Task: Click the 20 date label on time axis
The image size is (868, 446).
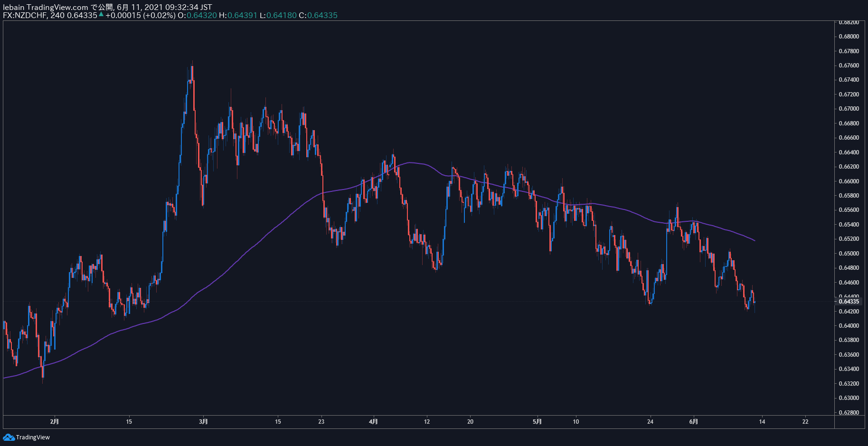Action: 471,421
